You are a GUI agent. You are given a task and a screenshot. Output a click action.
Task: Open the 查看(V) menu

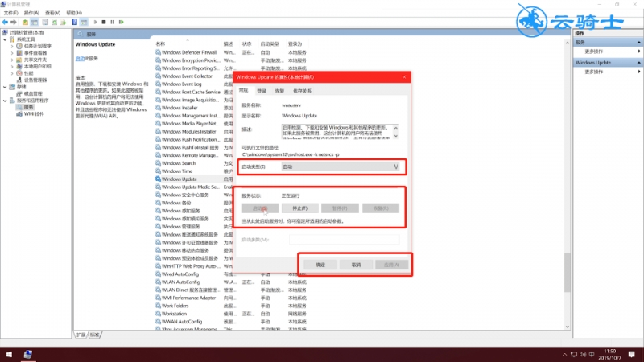52,13
